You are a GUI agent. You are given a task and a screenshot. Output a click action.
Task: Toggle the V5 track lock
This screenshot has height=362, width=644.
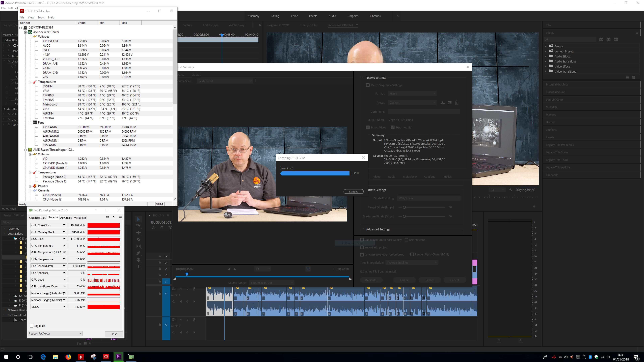click(160, 256)
